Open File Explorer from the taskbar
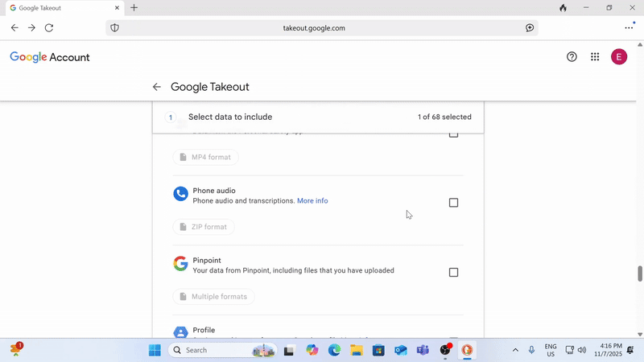This screenshot has width=644, height=362. (x=357, y=350)
